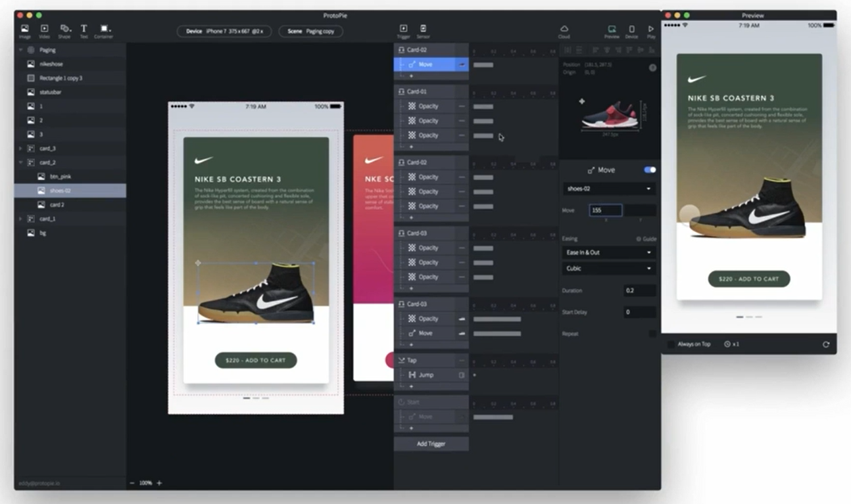851x504 pixels.
Task: Click the x1 playback speed clock icon
Action: 727,344
